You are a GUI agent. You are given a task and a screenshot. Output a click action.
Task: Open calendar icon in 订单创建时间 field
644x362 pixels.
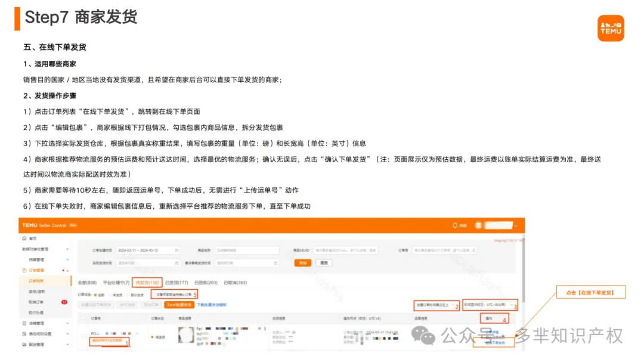tap(177, 250)
